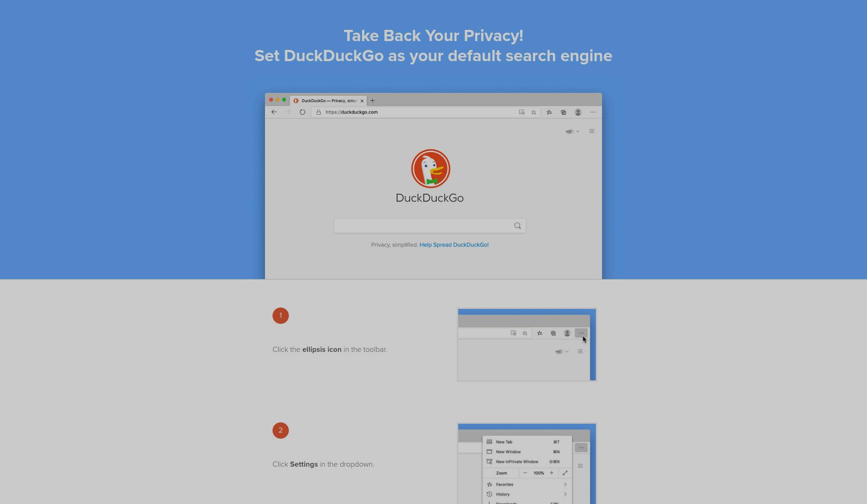The height and width of the screenshot is (504, 867).
Task: Click the magnifier icon in the search box
Action: [x=517, y=226]
